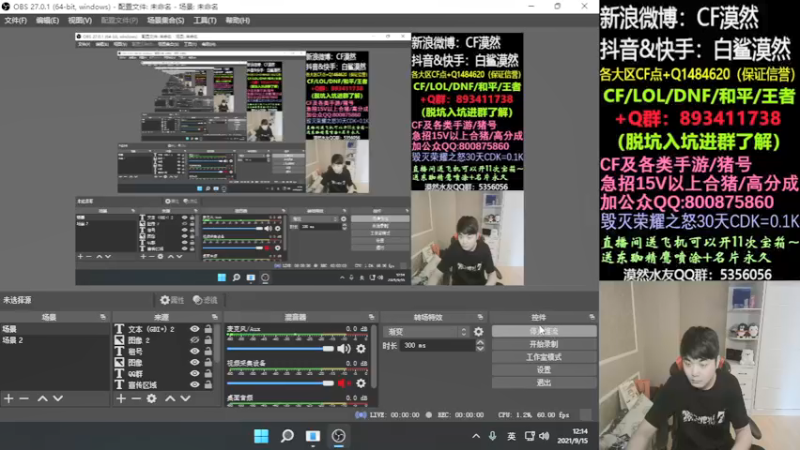Increase the 时长 duration with up arrow

(480, 342)
